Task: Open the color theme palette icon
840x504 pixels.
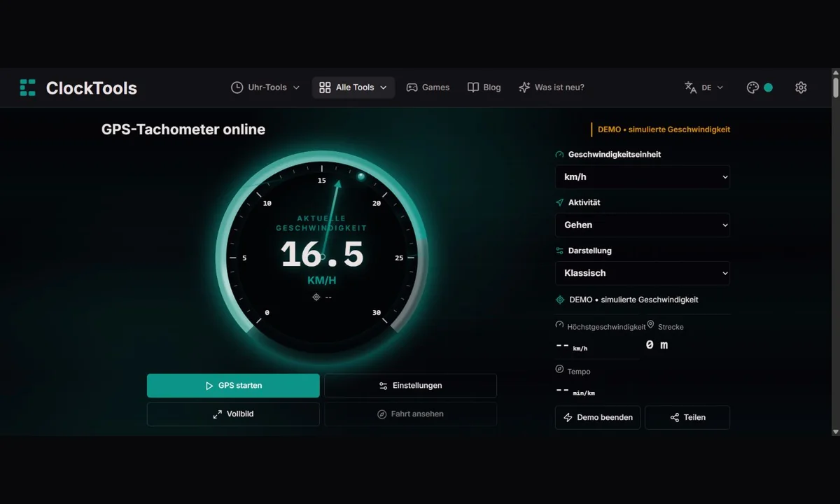Action: pos(753,87)
